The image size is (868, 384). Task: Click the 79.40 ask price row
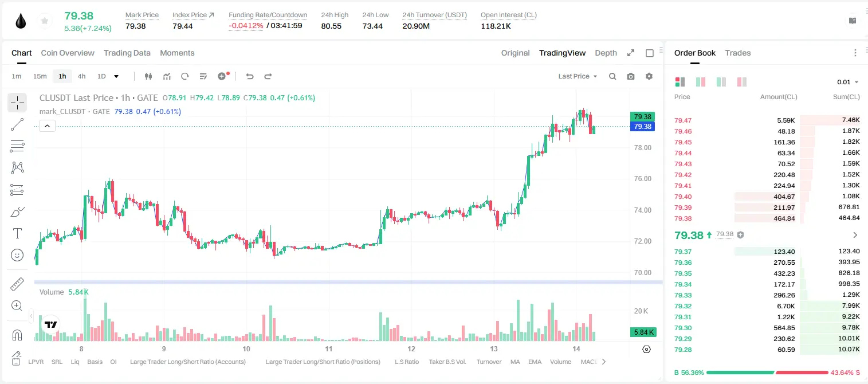coord(767,197)
